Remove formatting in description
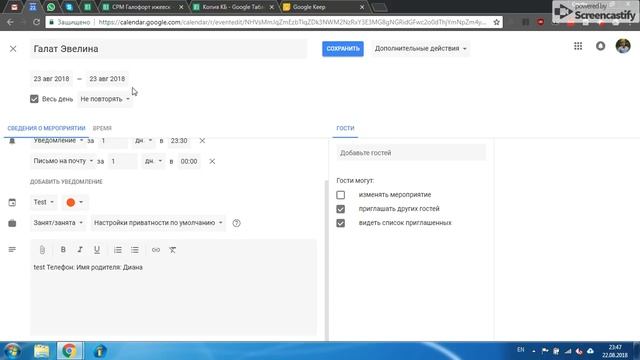Viewport: 640px width, 360px height. click(173, 250)
